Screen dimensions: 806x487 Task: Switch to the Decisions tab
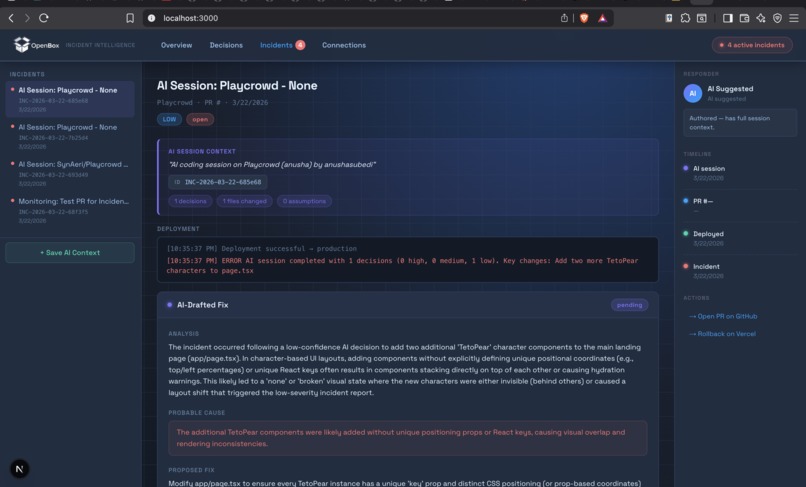(226, 45)
